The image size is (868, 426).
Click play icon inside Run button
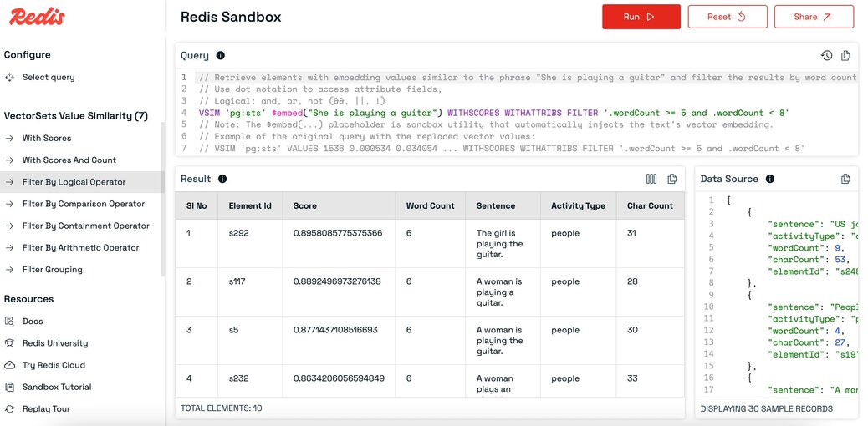coord(651,17)
